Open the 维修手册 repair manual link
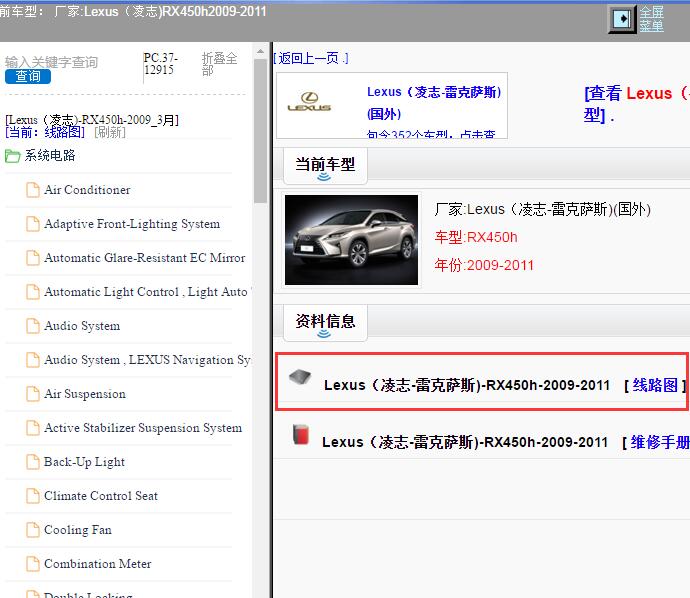Viewport: 690px width, 598px height. point(660,442)
